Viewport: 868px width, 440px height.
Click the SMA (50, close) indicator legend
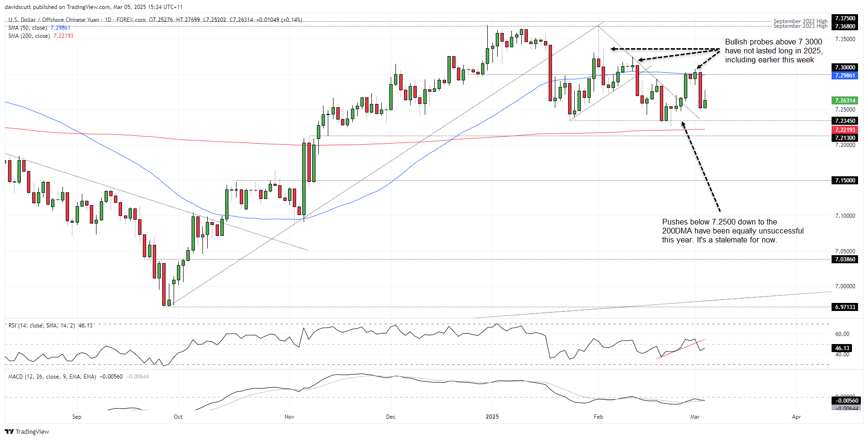click(39, 28)
